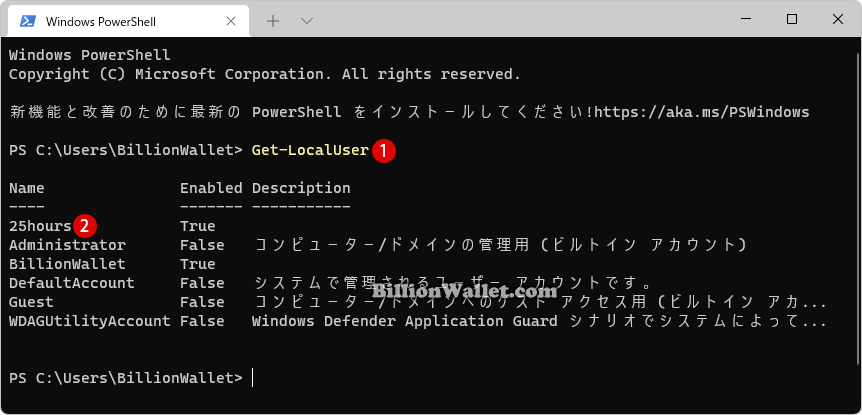Click the https://aka.ms/PSWindows link
Image resolution: width=862 pixels, height=415 pixels.
tap(702, 112)
